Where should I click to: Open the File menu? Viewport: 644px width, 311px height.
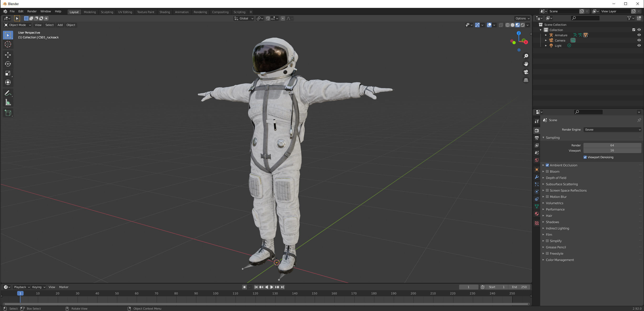[12, 12]
